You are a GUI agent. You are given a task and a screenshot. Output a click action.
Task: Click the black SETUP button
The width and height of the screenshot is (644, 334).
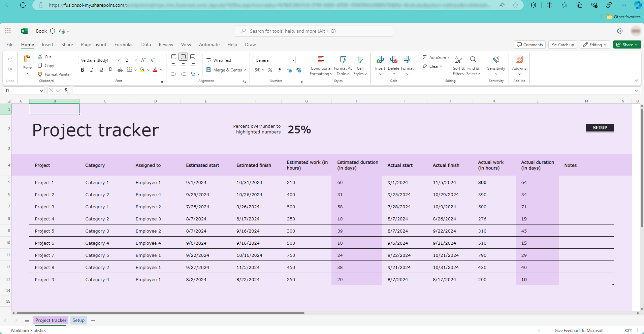(600, 128)
